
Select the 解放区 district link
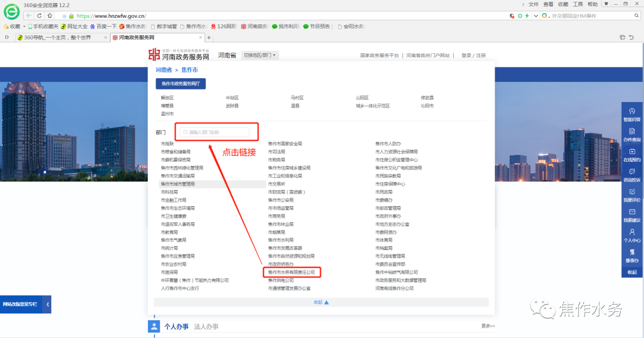pos(167,98)
